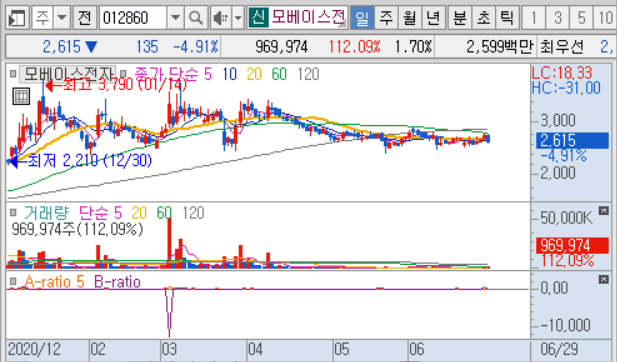Toggle checkbox beside 종가 단순 legend
Image resolution: width=617 pixels, height=362 pixels.
(x=123, y=74)
